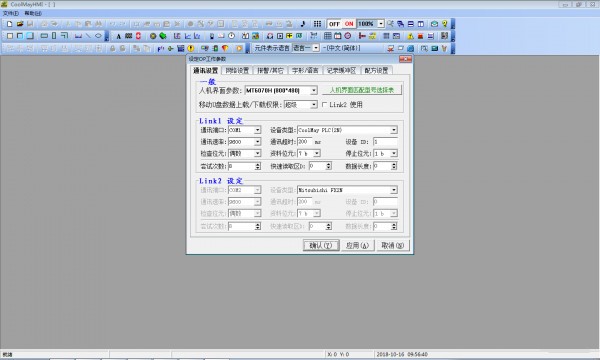Switch to the 记录缓冲区 tab
The image size is (600, 360).
coord(341,70)
